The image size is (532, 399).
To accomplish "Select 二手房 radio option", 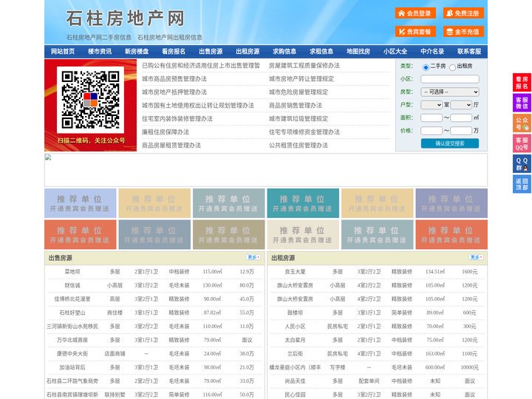I will (x=426, y=67).
